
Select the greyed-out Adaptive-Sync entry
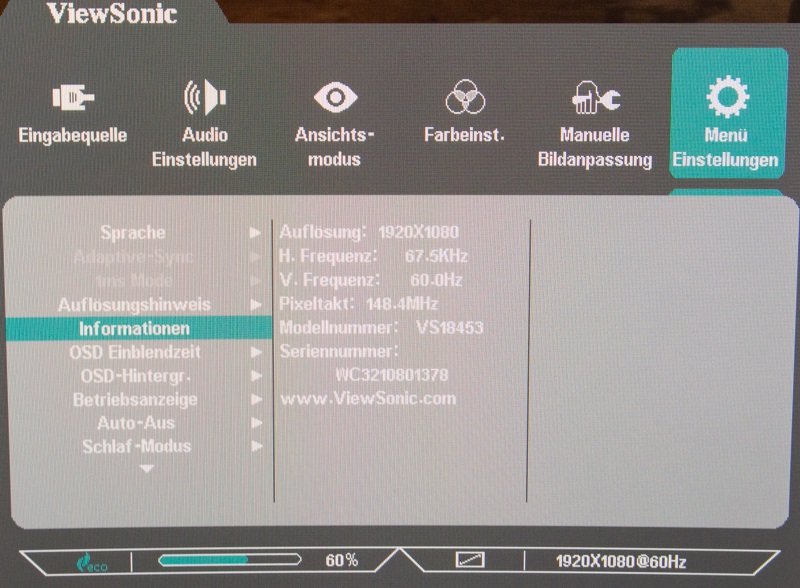point(134,257)
